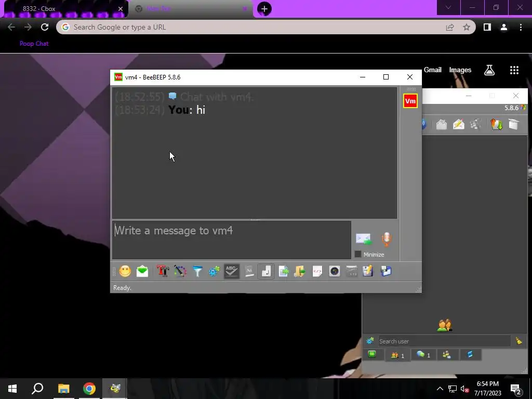Open the emoticons smiley picker
Image resolution: width=532 pixels, height=399 pixels.
tap(125, 271)
